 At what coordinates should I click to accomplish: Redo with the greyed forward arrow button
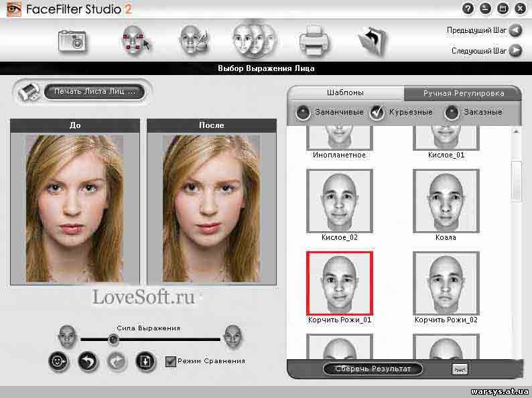click(x=117, y=361)
